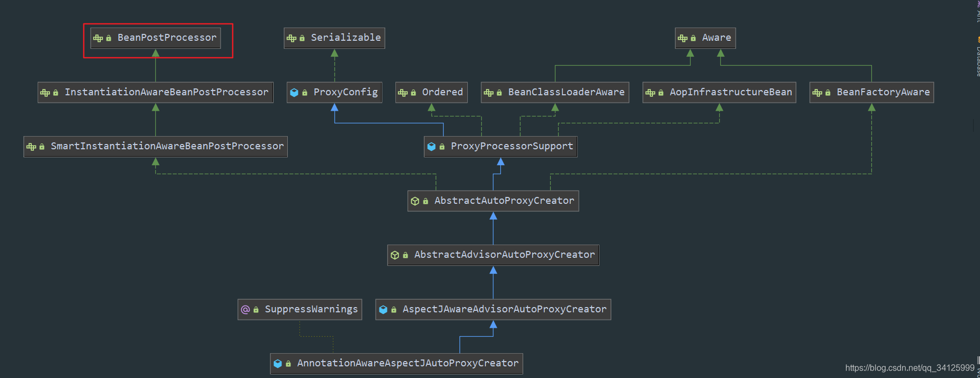Click the lock icon beside BeanFactoryAware
Screen dimensions: 980x378
click(828, 93)
